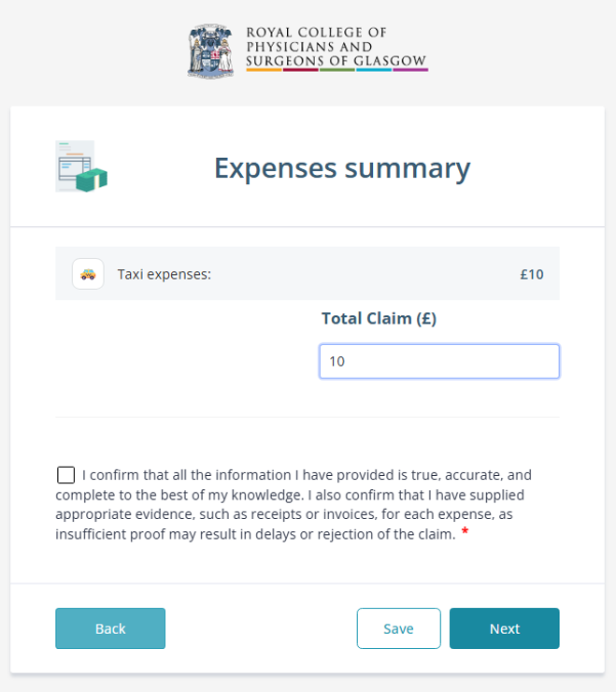Click the £10 taxi amount
Screen dimensions: 616x692
[x=532, y=274]
